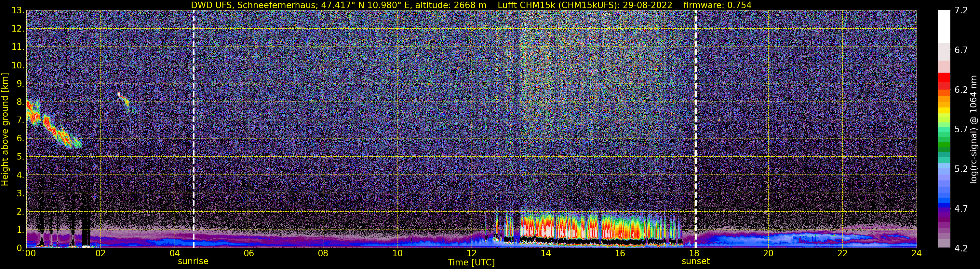
Task: Click the colorbar label 'log(rc-signal) @ 1064 nm'
Action: click(x=973, y=129)
